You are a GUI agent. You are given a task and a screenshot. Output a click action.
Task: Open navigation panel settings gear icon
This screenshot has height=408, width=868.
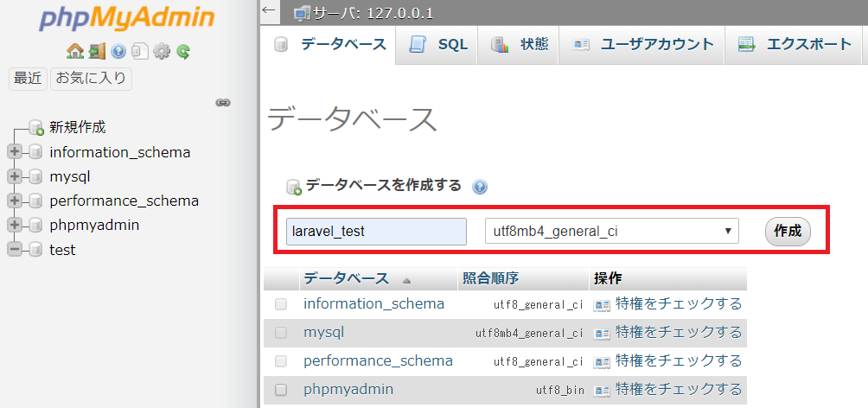(x=161, y=52)
